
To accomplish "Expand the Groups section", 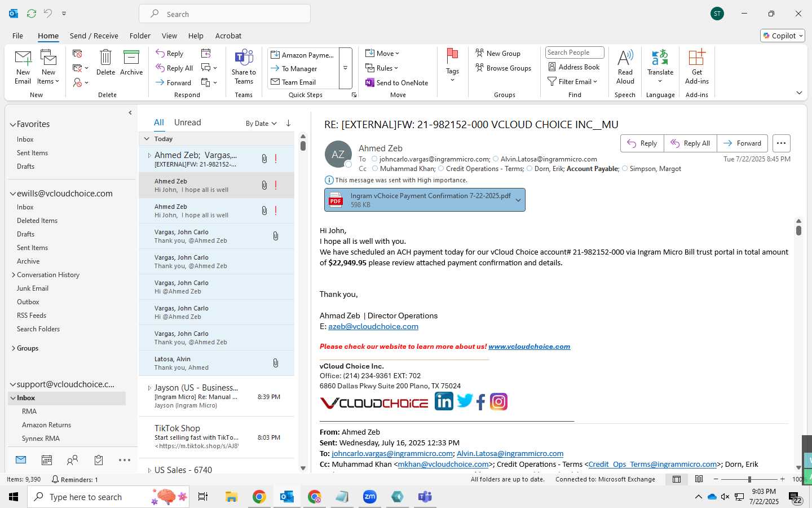I will pyautogui.click(x=14, y=348).
